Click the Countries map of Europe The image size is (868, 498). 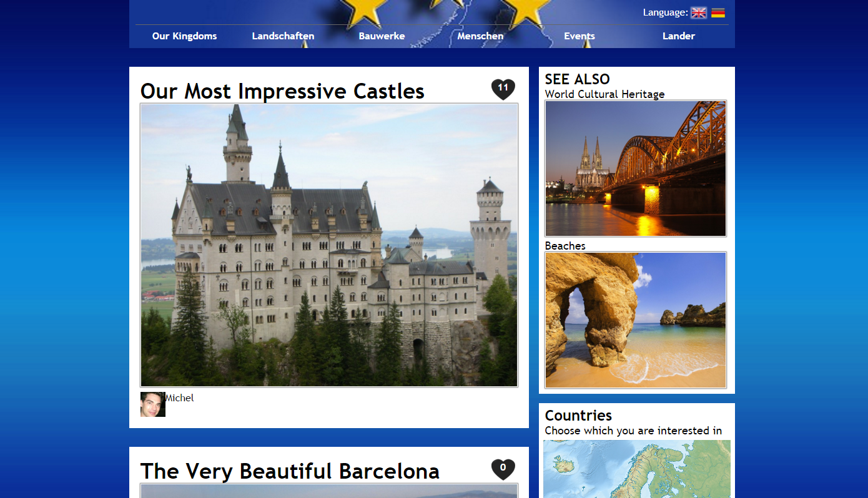pos(637,469)
